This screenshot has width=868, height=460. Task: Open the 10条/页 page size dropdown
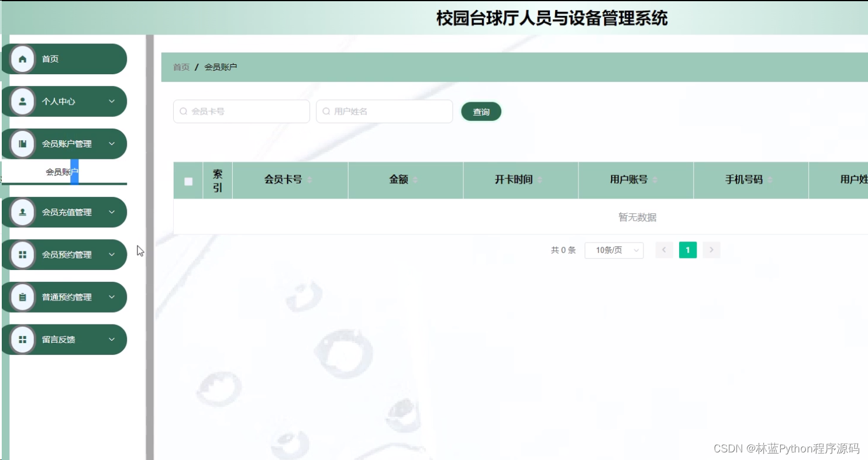tap(614, 250)
